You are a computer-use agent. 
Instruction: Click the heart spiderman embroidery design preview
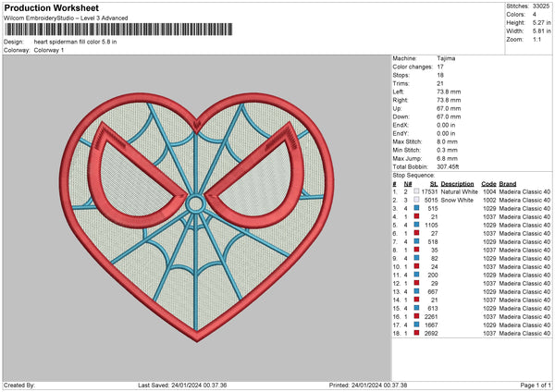pyautogui.click(x=197, y=217)
